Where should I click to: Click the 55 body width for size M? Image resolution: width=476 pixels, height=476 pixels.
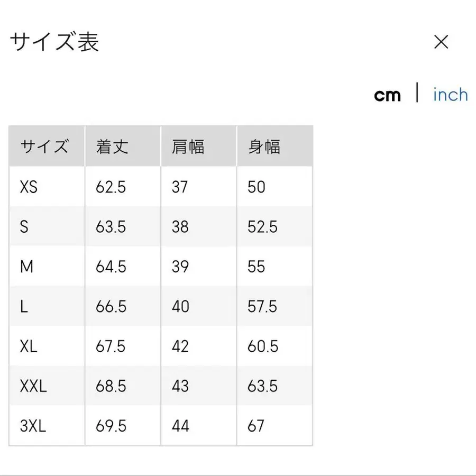[257, 267]
